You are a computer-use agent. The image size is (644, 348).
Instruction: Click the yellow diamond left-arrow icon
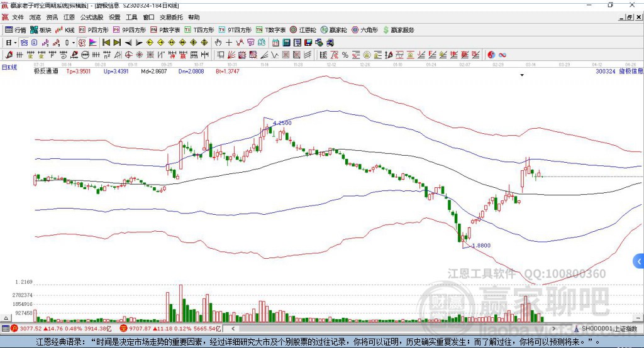[x=150, y=43]
